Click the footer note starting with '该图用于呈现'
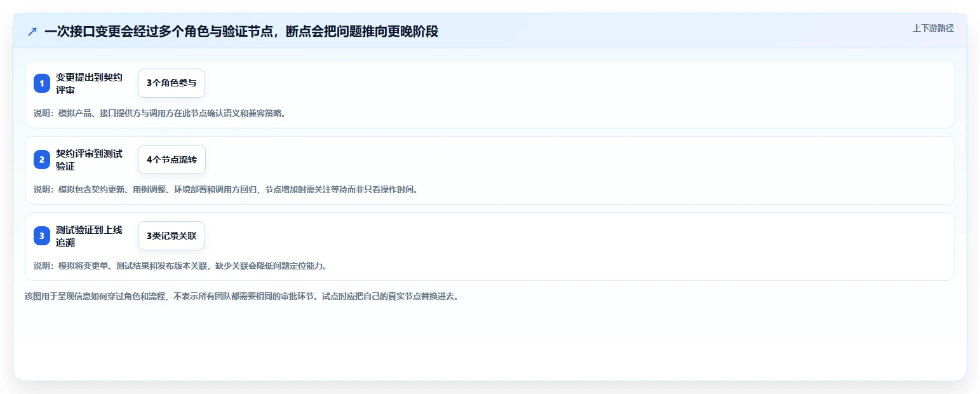This screenshot has width=980, height=394. point(241,296)
